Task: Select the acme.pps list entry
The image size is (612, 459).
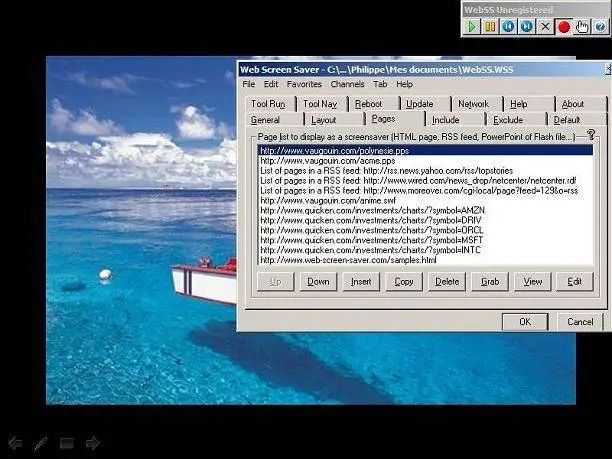Action: pos(425,161)
